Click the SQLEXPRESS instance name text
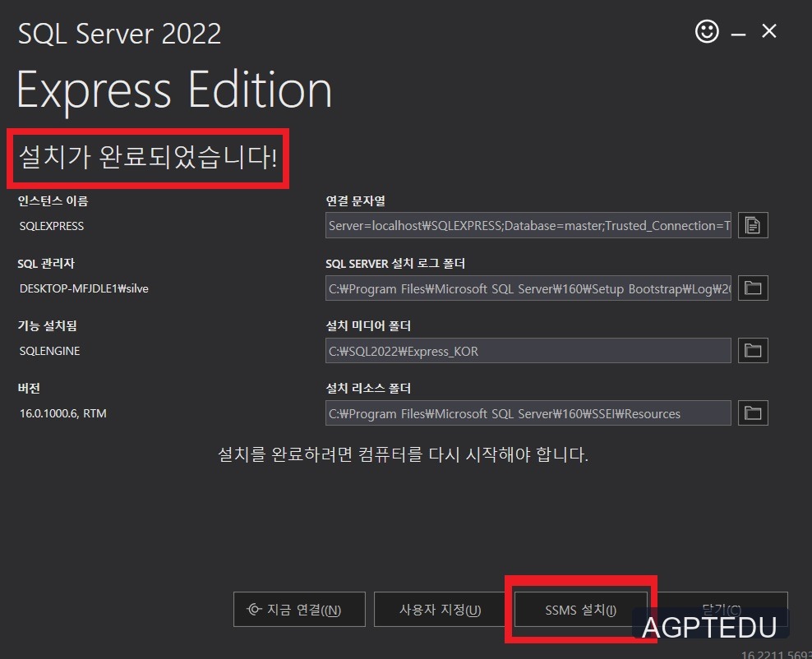 (x=51, y=226)
